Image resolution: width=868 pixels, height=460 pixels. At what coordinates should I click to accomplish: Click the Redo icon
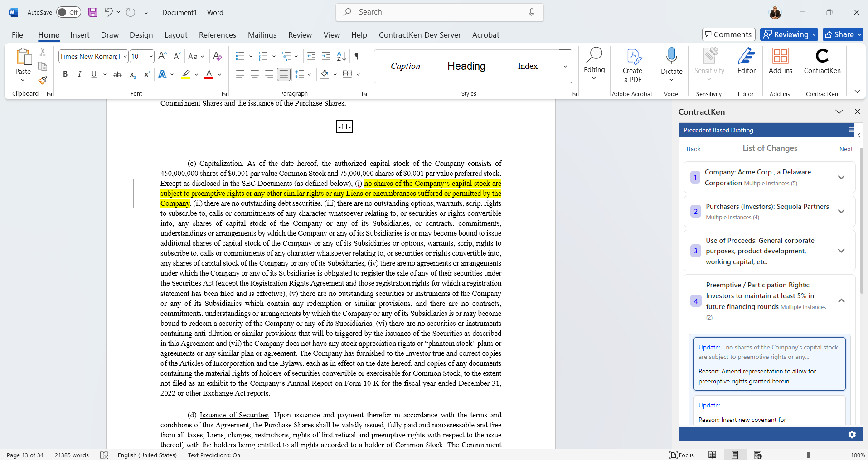point(131,12)
